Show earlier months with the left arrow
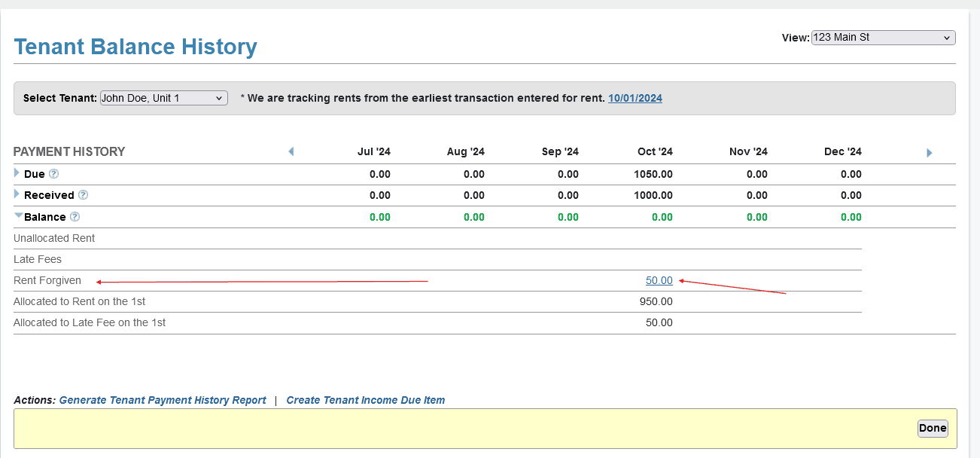Screen dimensions: 980x458 291,152
